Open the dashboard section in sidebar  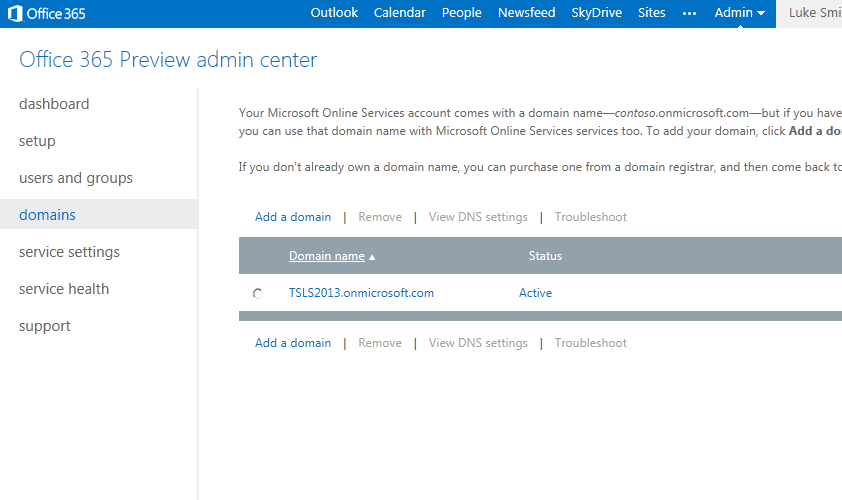(54, 104)
